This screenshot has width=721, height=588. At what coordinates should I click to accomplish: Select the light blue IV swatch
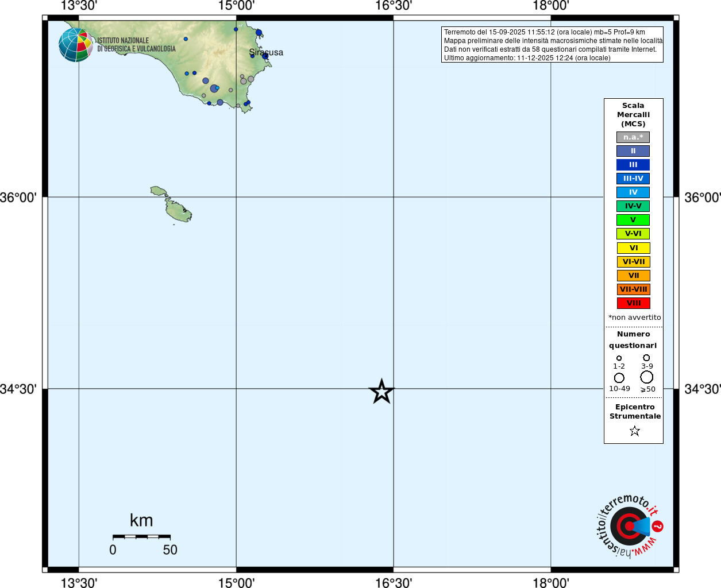coord(633,192)
